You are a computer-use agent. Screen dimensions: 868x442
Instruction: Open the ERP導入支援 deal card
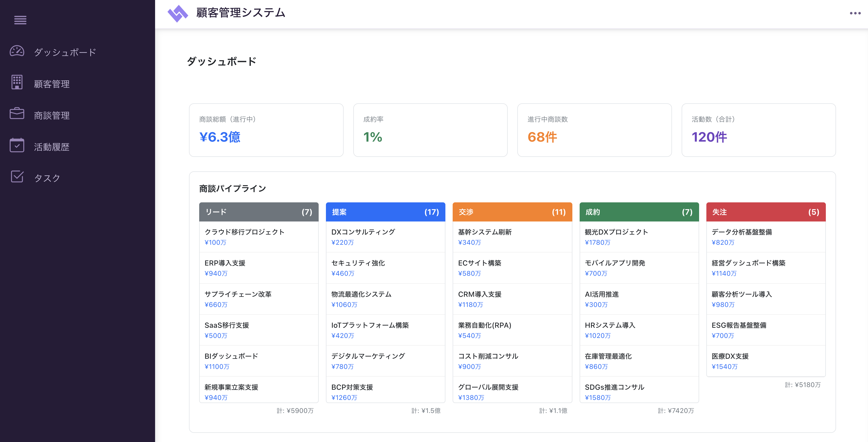[x=259, y=268]
